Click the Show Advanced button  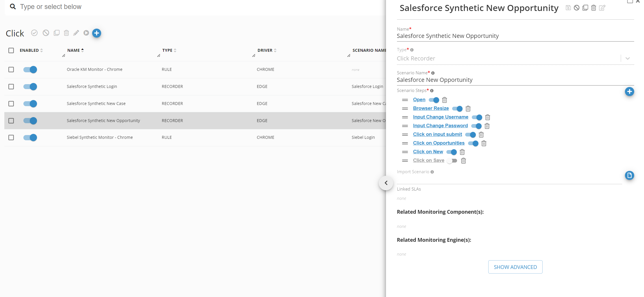coord(515,267)
